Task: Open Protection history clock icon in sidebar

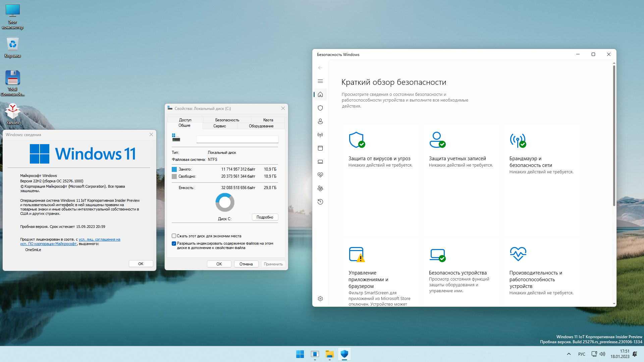Action: [320, 202]
